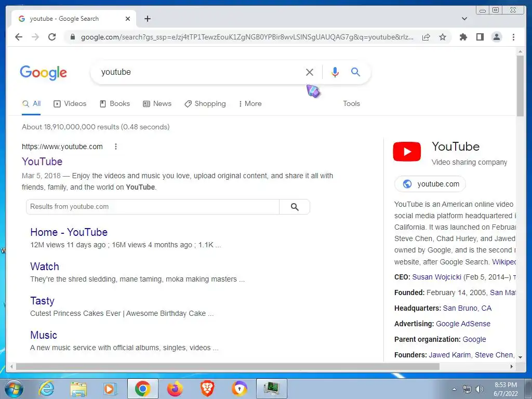Image resolution: width=532 pixels, height=399 pixels.
Task: Expand the tab search chevron
Action: coord(464,19)
